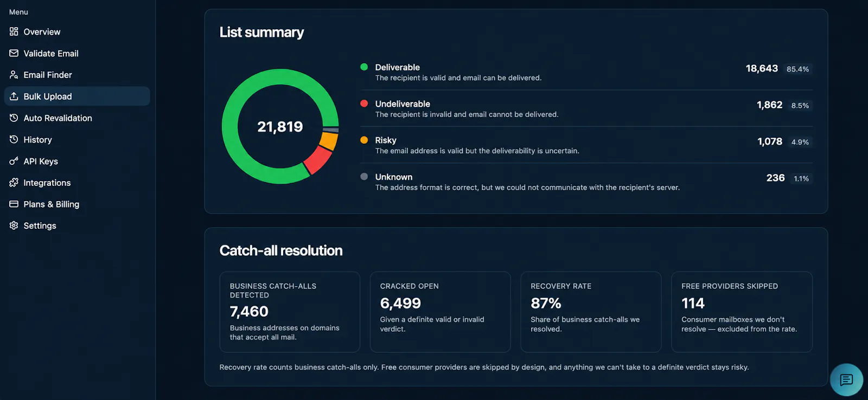The height and width of the screenshot is (400, 868).
Task: Click the Deliverable row title
Action: click(x=398, y=67)
